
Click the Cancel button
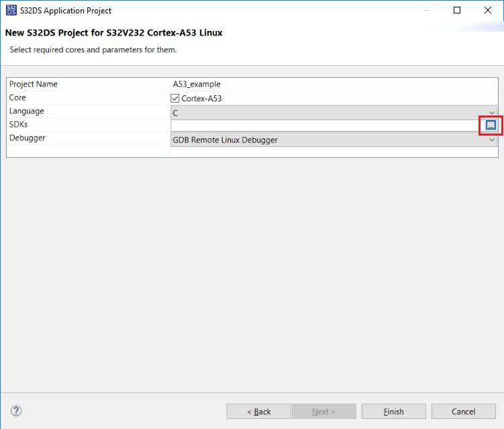(x=464, y=412)
